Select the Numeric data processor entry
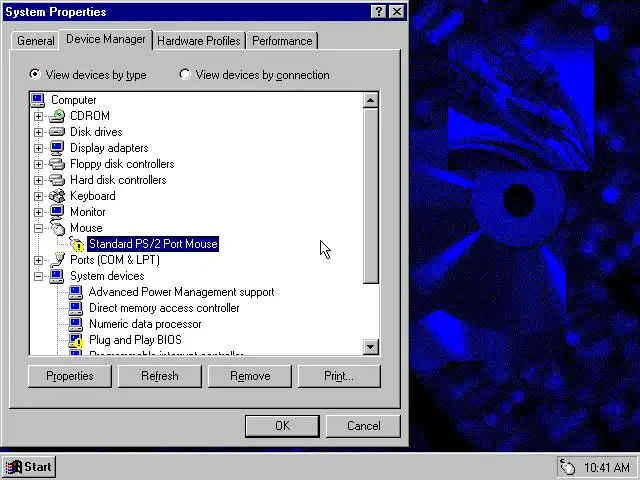This screenshot has width=640, height=480. click(x=145, y=324)
